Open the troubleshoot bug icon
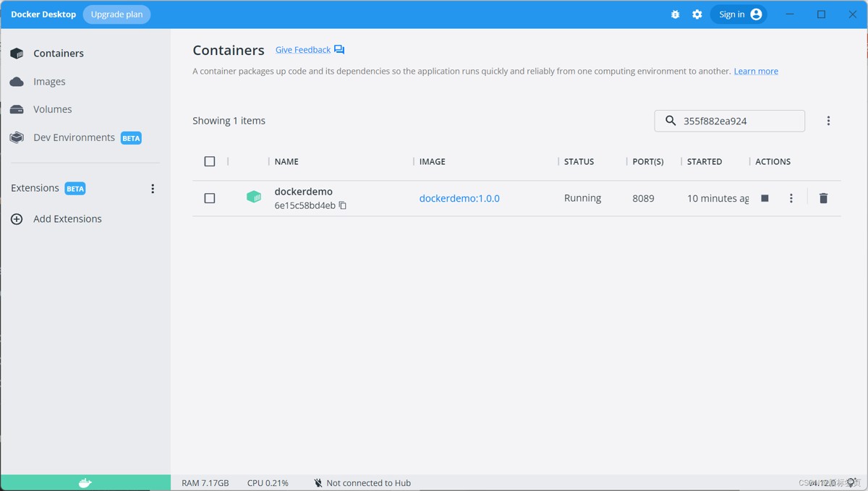 (x=675, y=14)
